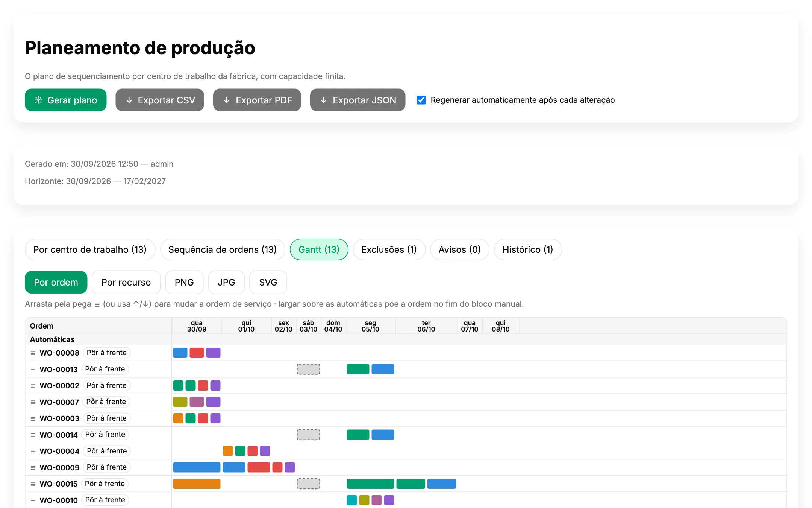
Task: Click Pôr à frente for WO-00013
Action: [x=105, y=369]
